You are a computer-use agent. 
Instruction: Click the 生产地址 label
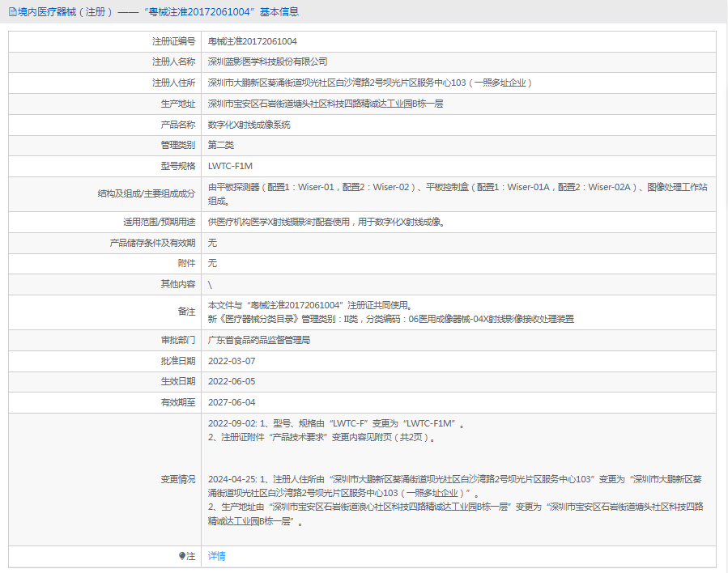click(178, 104)
